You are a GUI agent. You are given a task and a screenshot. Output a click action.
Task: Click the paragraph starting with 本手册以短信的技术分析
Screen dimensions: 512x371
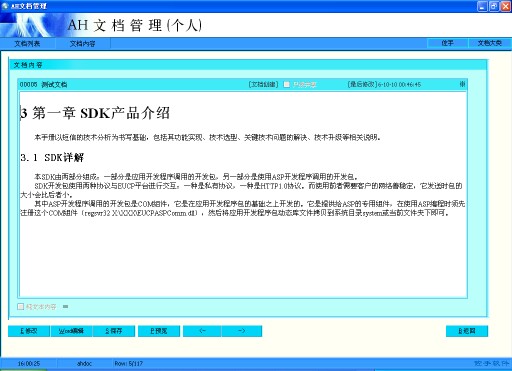[x=207, y=137]
